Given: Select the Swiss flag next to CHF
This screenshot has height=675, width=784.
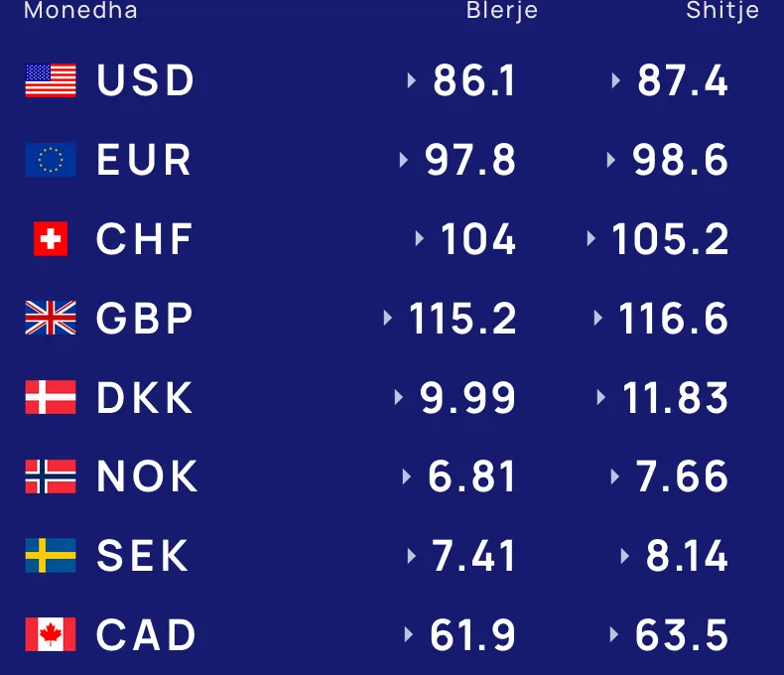Looking at the screenshot, I should pos(51,239).
